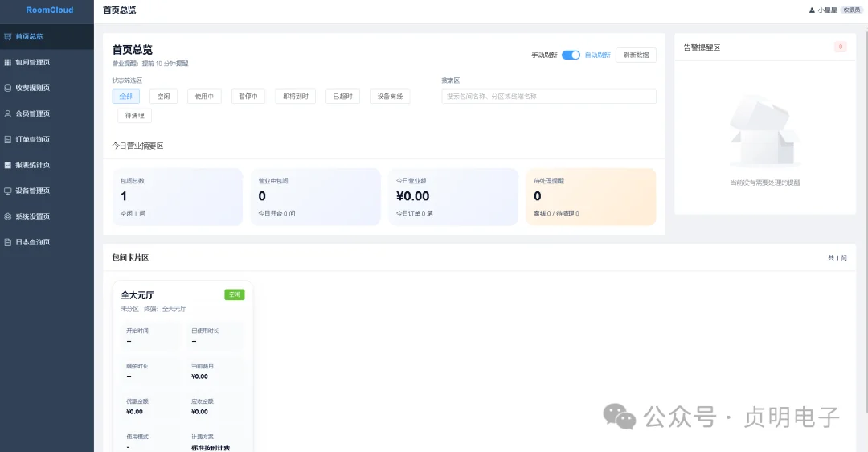This screenshot has width=868, height=452.
Task: Click the 手动刷新 label
Action: [x=544, y=55]
